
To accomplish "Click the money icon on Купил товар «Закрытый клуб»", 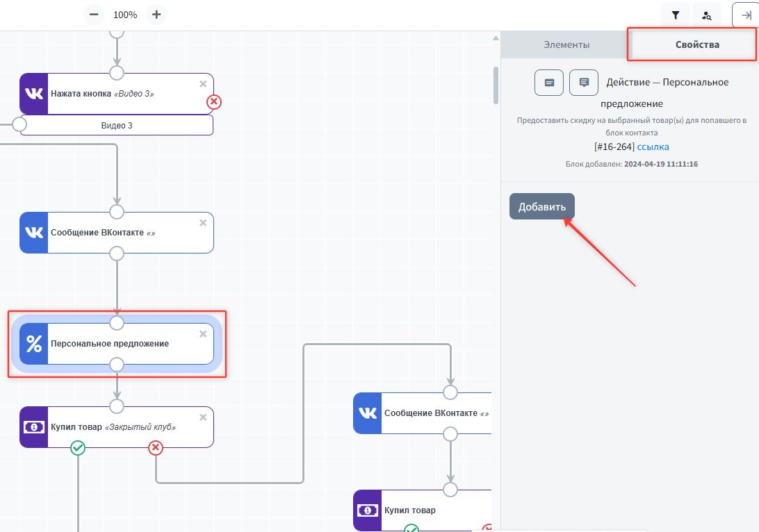I will pyautogui.click(x=34, y=427).
